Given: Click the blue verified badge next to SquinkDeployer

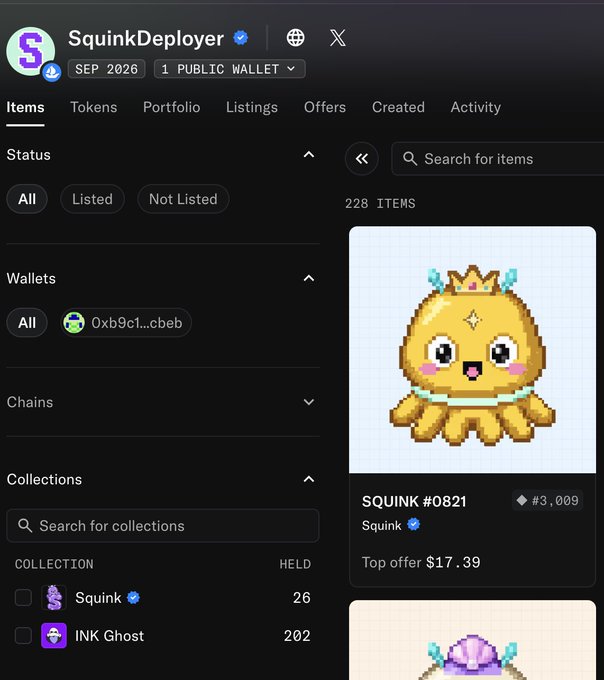Looking at the screenshot, I should pos(241,38).
